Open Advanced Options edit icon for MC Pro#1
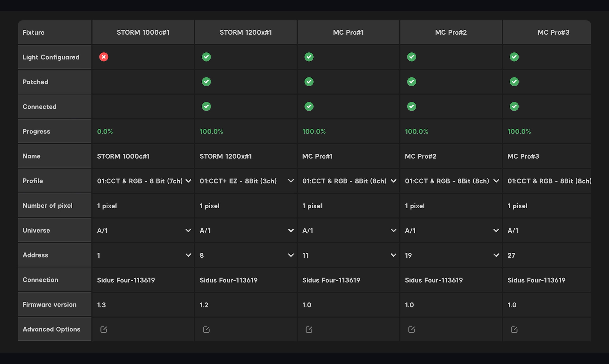 (309, 329)
